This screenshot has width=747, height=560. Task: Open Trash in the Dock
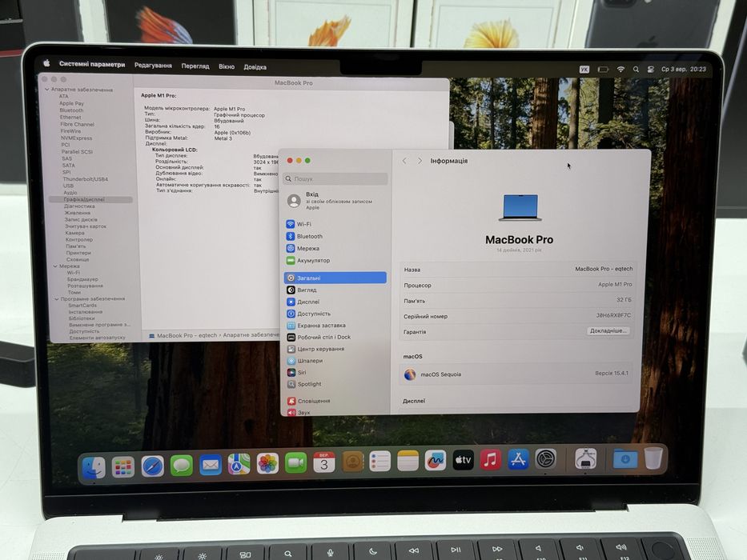653,458
